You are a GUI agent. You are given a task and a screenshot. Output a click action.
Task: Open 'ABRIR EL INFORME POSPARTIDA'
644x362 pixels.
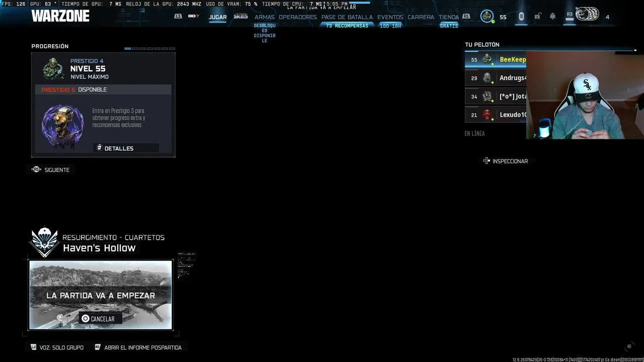(138, 347)
